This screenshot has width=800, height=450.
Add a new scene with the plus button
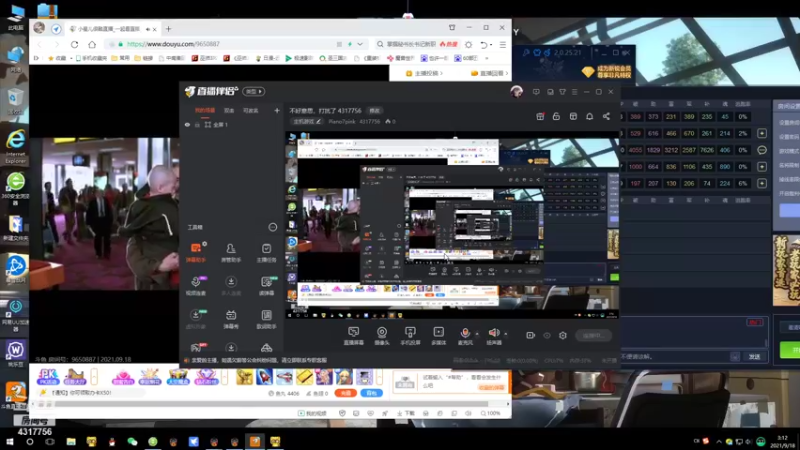pyautogui.click(x=277, y=110)
